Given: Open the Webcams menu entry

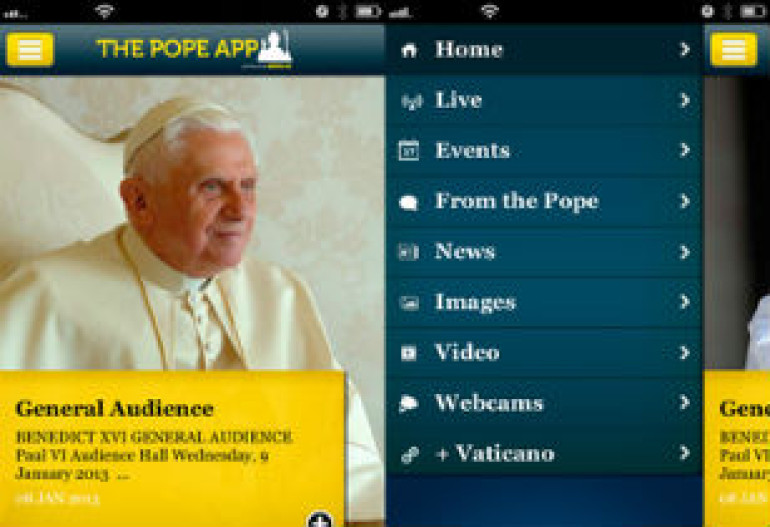Looking at the screenshot, I should (x=544, y=403).
